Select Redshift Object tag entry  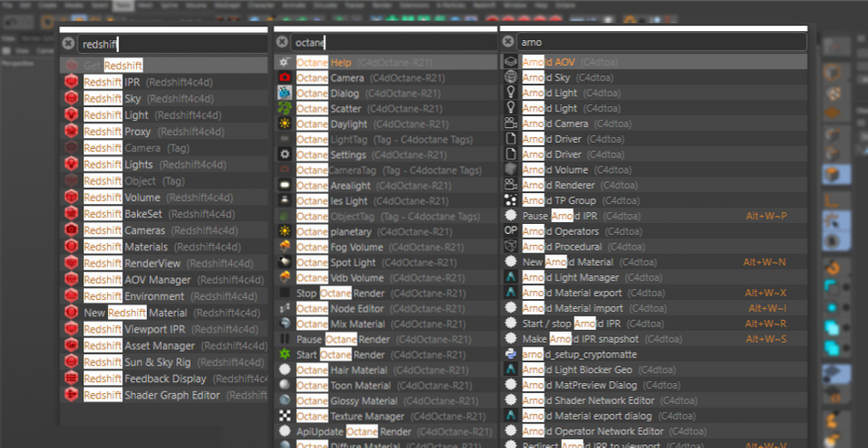[x=164, y=181]
